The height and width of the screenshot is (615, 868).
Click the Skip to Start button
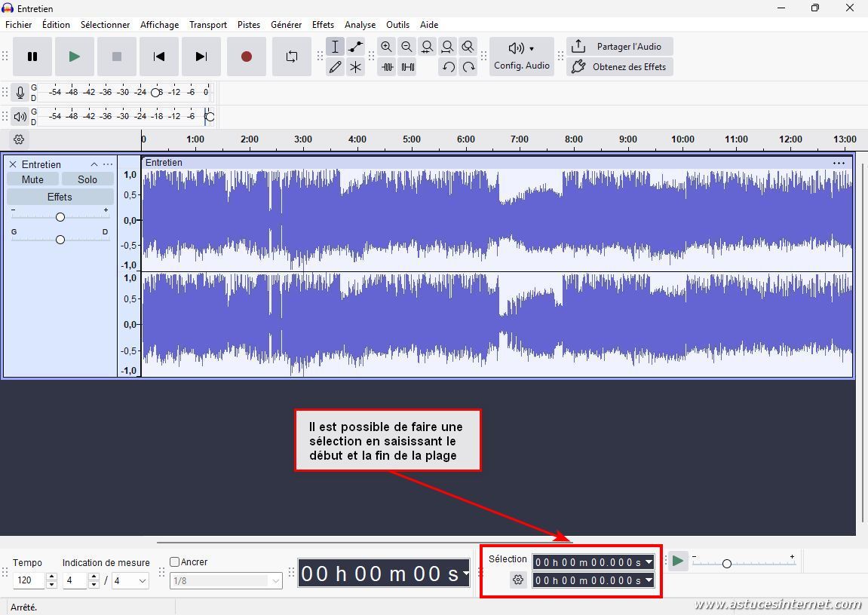tap(158, 57)
